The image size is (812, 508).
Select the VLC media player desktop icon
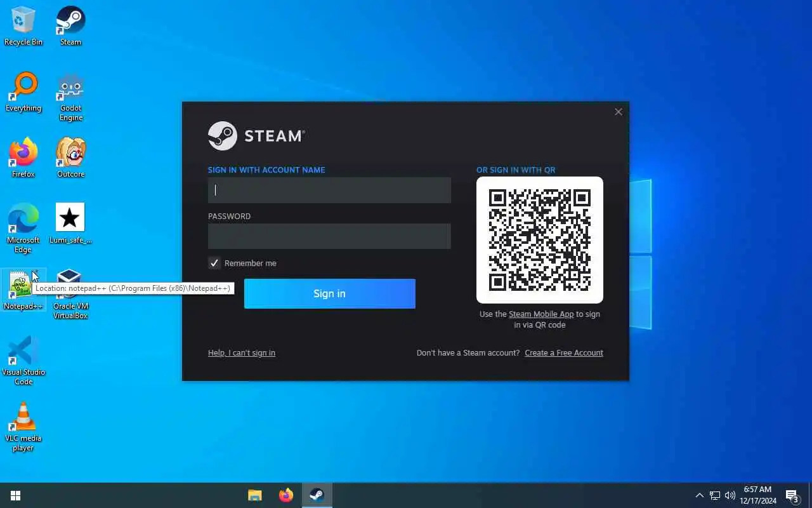23,427
